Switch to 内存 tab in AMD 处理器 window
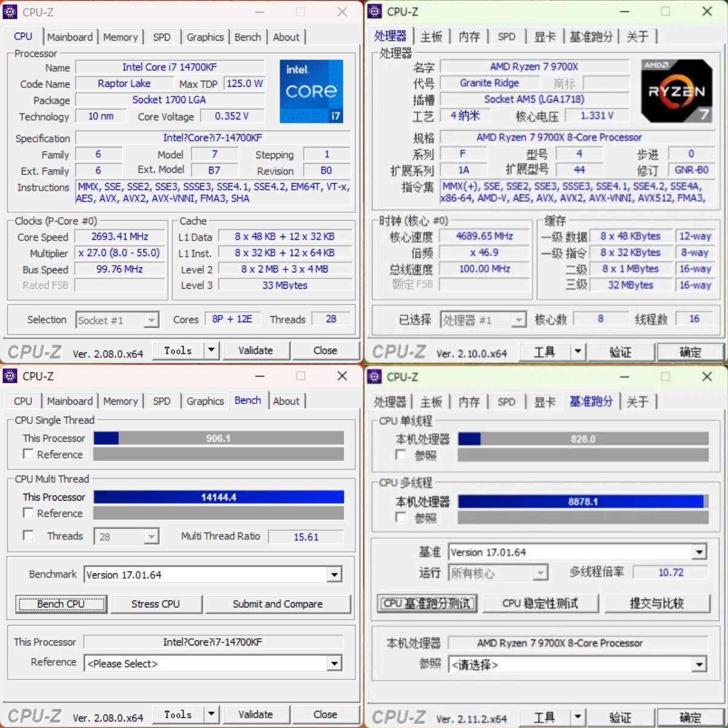The image size is (728, 728). [469, 37]
